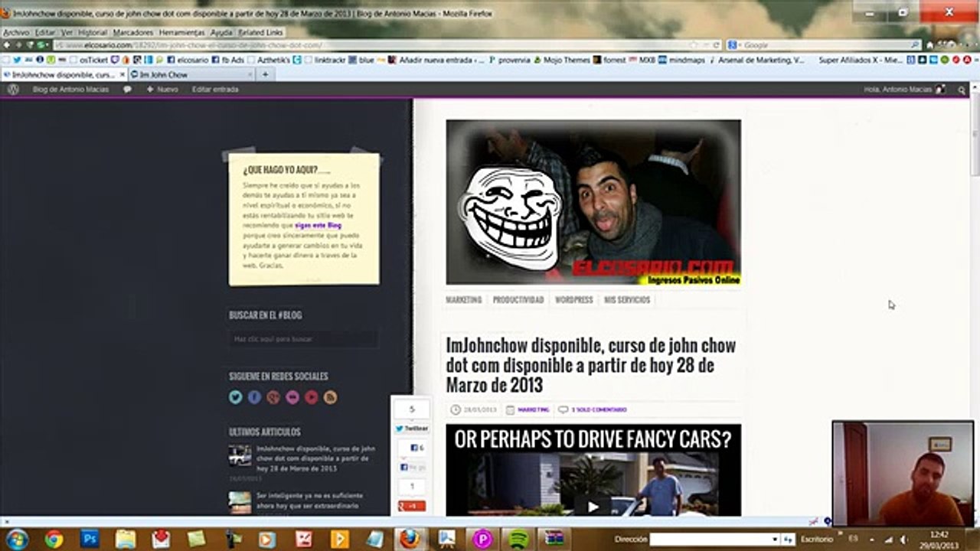Open the comments bubble in admin bar
Screen dimensions: 980x551
[x=127, y=90]
